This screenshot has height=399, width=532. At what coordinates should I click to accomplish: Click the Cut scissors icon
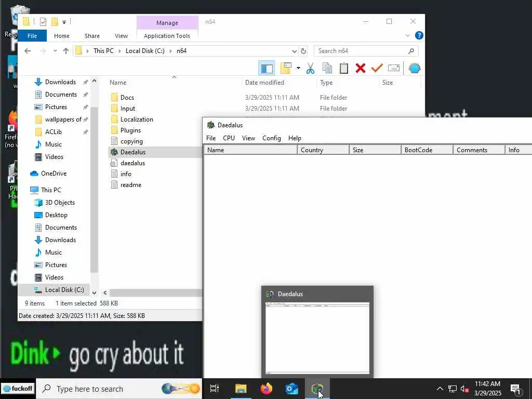pos(310,68)
